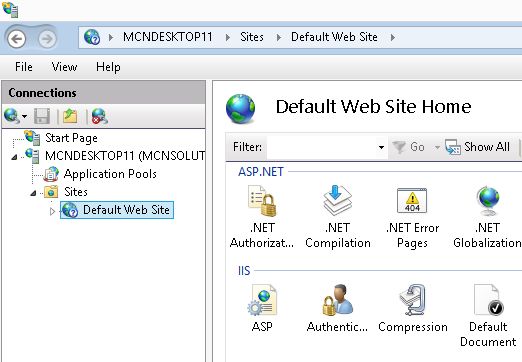Open the new connection dropdown arrow
Viewport: 522px width, 362px height.
click(24, 116)
